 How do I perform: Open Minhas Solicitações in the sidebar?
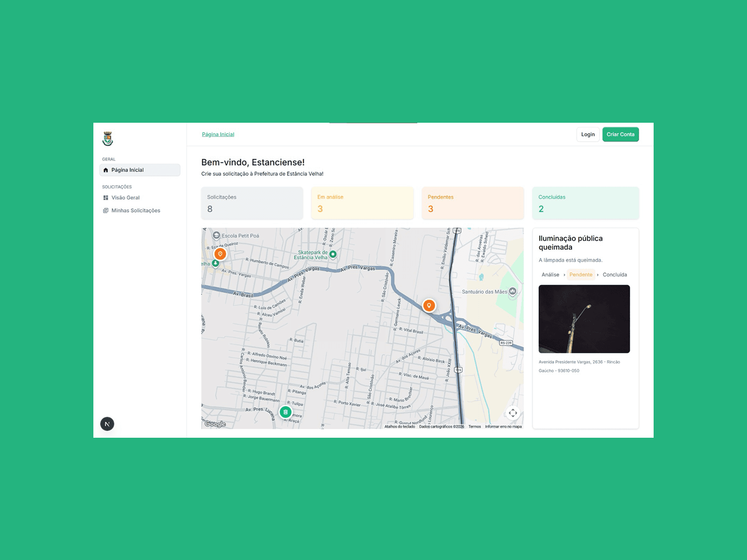pyautogui.click(x=135, y=210)
